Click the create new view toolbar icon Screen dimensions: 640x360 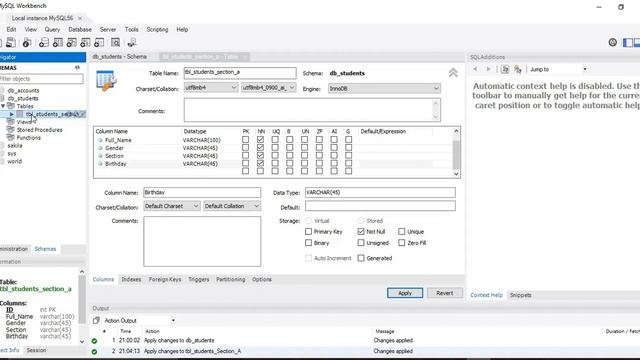pos(71,42)
